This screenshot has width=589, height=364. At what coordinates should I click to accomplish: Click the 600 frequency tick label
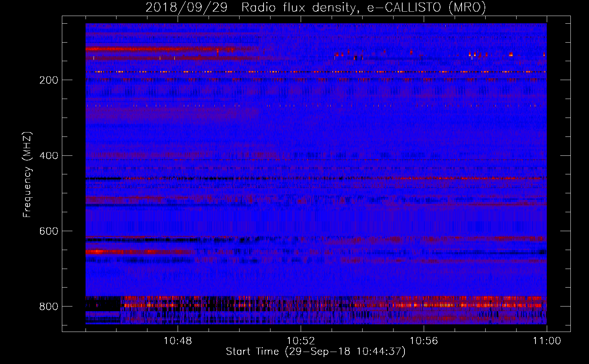(49, 232)
